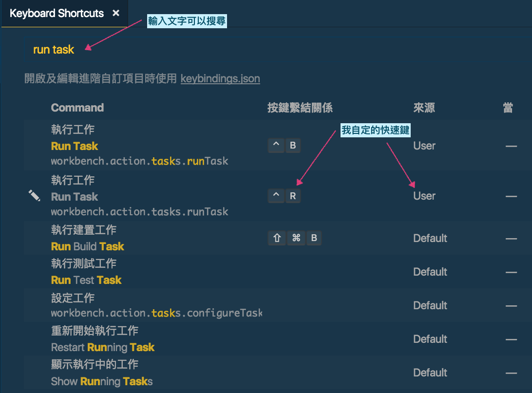Sort by the Command column header

(x=77, y=108)
